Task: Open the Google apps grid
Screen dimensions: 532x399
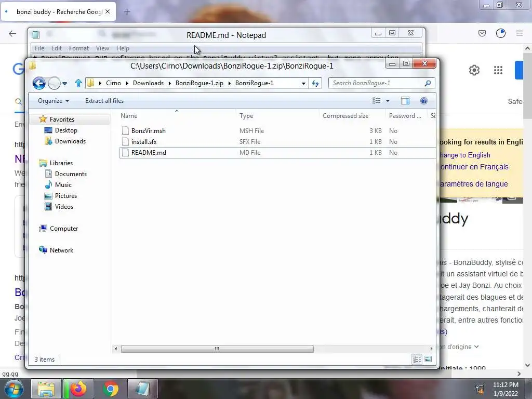Action: [498, 70]
